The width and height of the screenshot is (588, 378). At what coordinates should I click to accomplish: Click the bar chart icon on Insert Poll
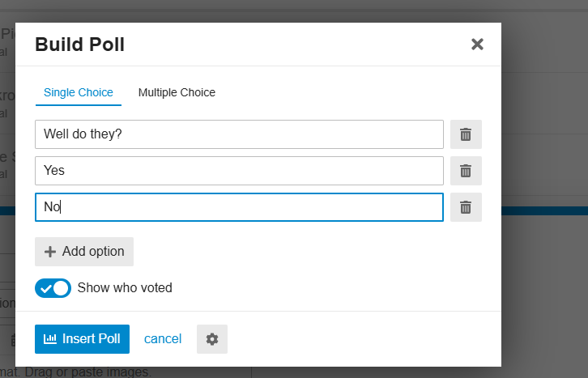(x=50, y=339)
